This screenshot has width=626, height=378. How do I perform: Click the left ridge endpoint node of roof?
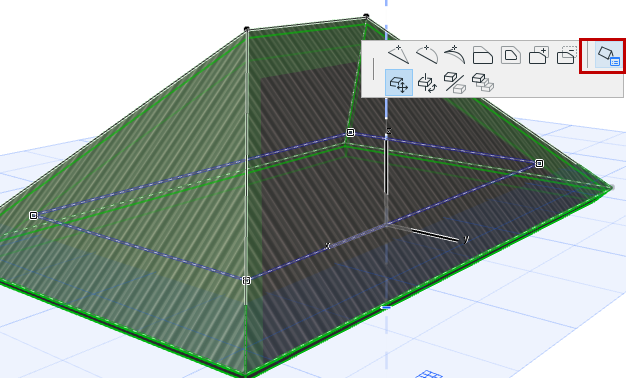[x=247, y=29]
